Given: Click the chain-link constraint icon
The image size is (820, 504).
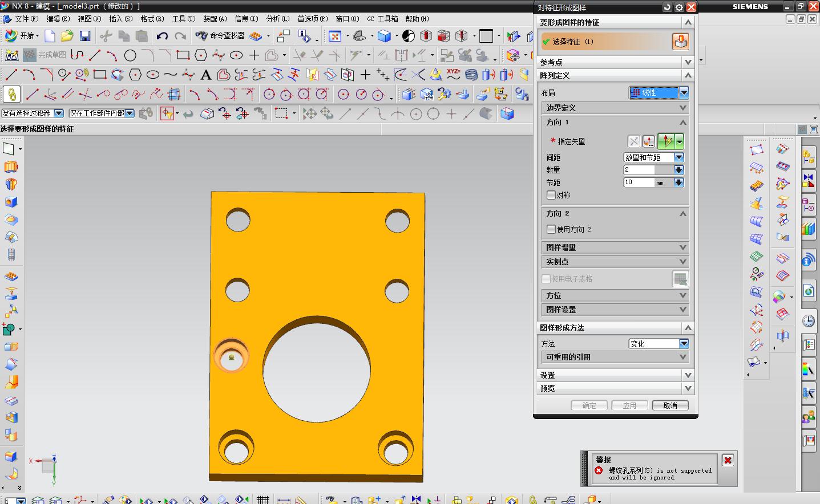Looking at the screenshot, I should 11,94.
